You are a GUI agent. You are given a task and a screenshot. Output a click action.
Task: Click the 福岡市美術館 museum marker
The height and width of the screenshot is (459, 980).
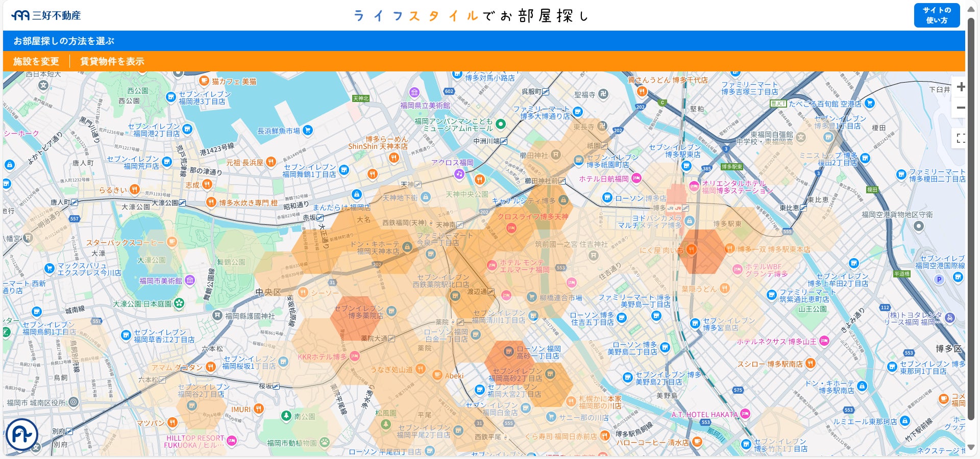[190, 280]
